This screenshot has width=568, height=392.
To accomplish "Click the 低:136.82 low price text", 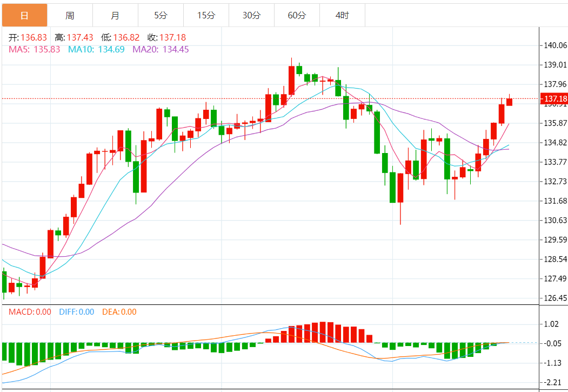I will point(121,37).
